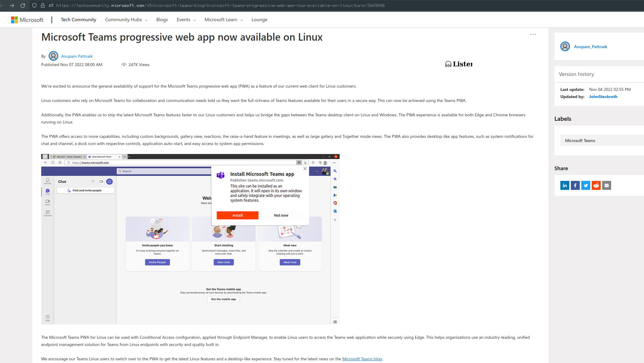644x363 pixels.
Task: Click the JohnSteckroth updated by link
Action: (602, 97)
